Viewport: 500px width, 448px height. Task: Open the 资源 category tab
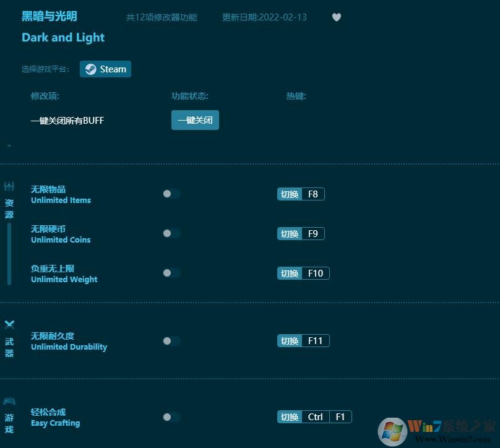[x=9, y=209]
